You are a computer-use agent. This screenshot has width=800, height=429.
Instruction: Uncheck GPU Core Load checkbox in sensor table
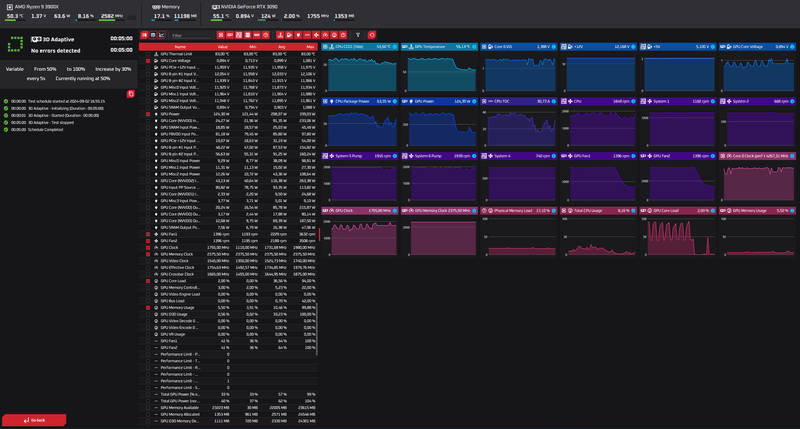click(148, 281)
